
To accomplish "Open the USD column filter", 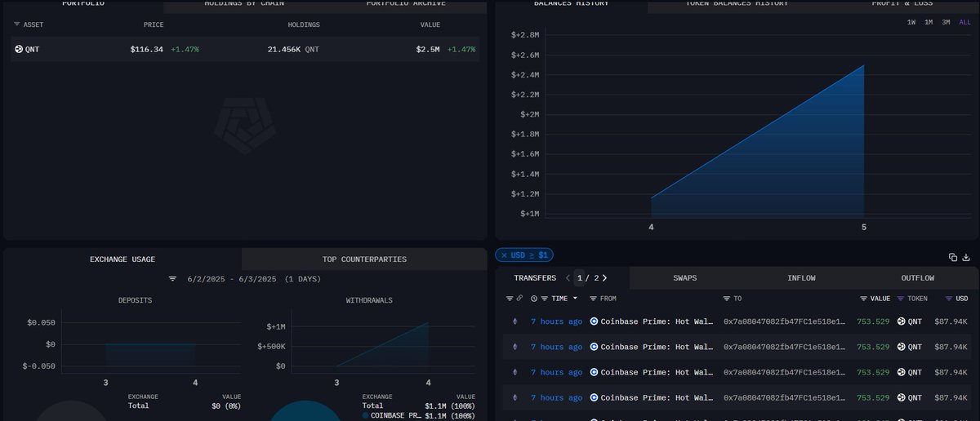I will (949, 299).
